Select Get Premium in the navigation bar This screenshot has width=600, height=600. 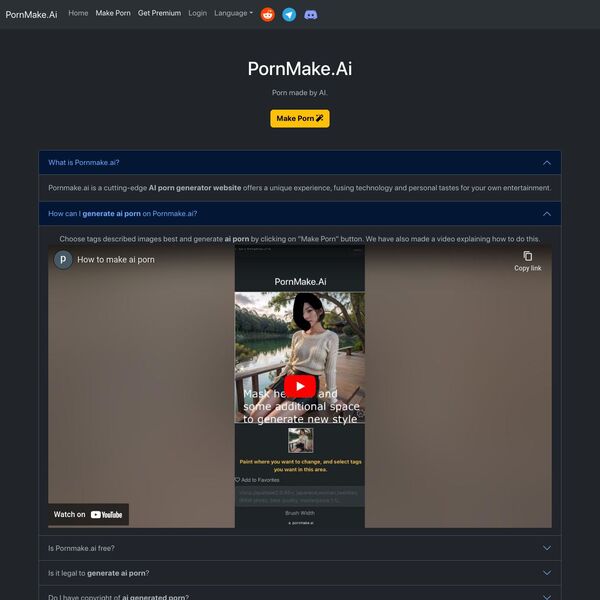click(159, 14)
